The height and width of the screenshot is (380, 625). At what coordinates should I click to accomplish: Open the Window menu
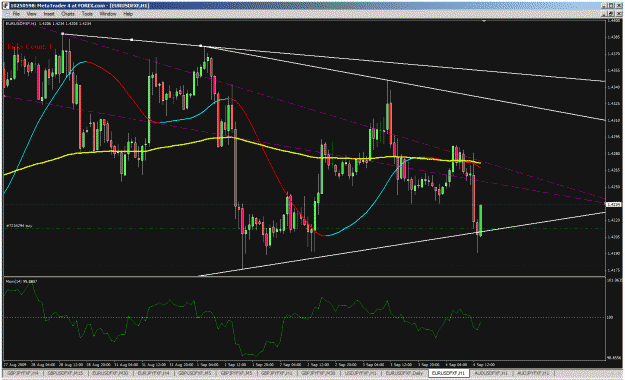[x=108, y=14]
